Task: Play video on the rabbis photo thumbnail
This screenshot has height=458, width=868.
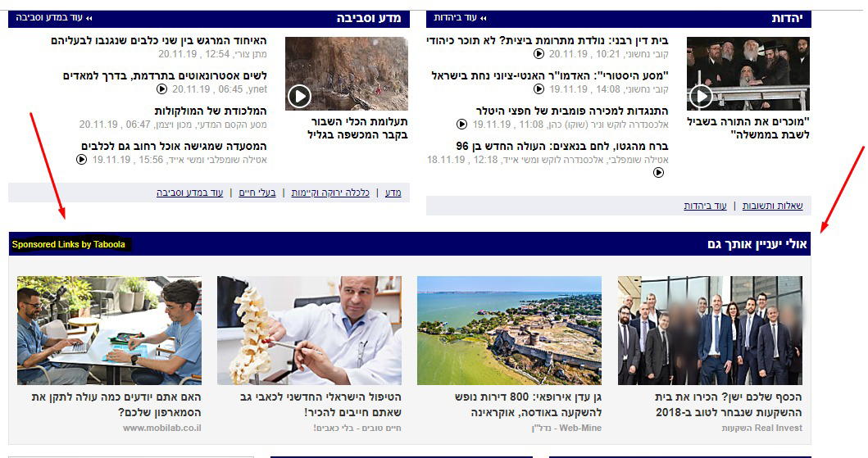Action: [x=701, y=97]
